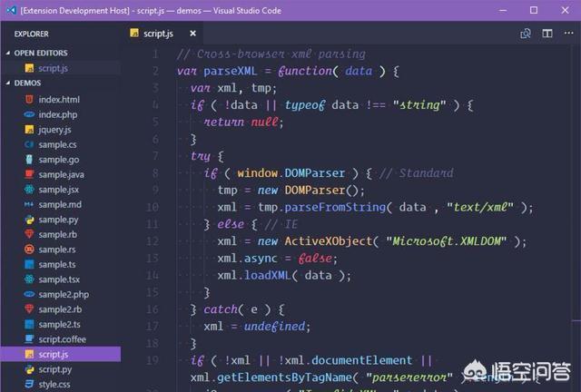Click the documentElement property on line 19

point(361,360)
